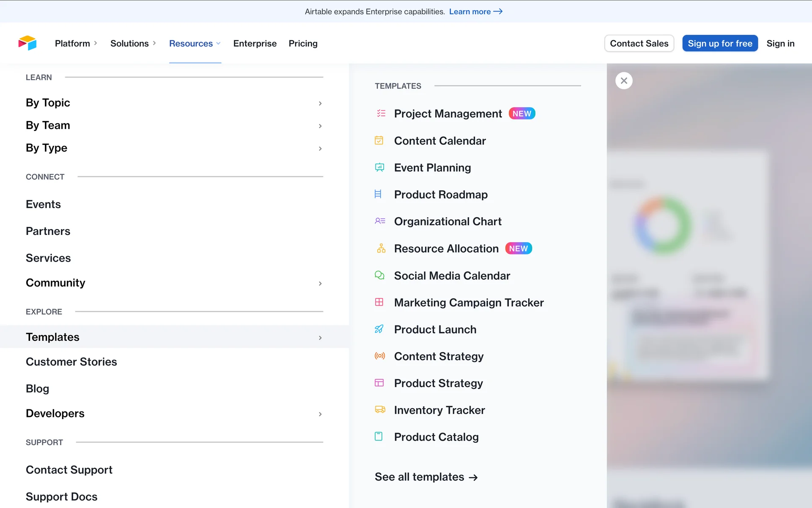Click the Airtable logo icon
This screenshot has width=812, height=508.
coord(27,43)
